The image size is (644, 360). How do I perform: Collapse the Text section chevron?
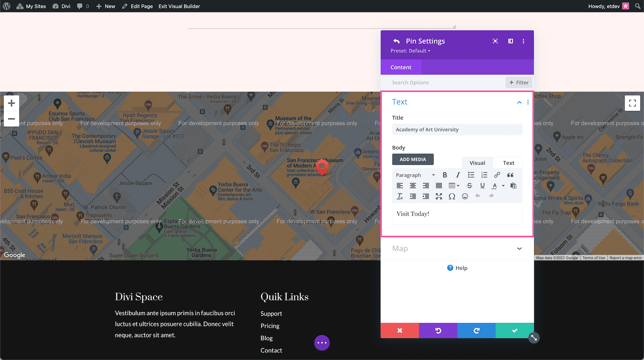[x=519, y=102]
